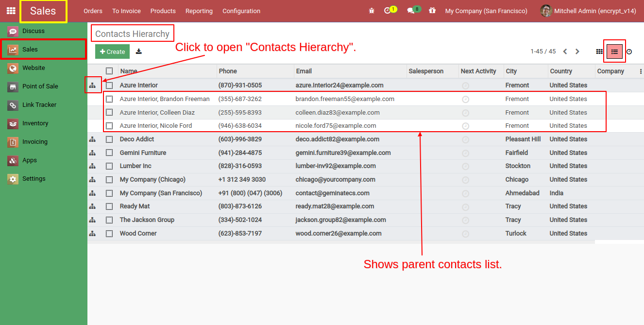Open the Activity clock view
This screenshot has width=644, height=325.
(x=629, y=51)
